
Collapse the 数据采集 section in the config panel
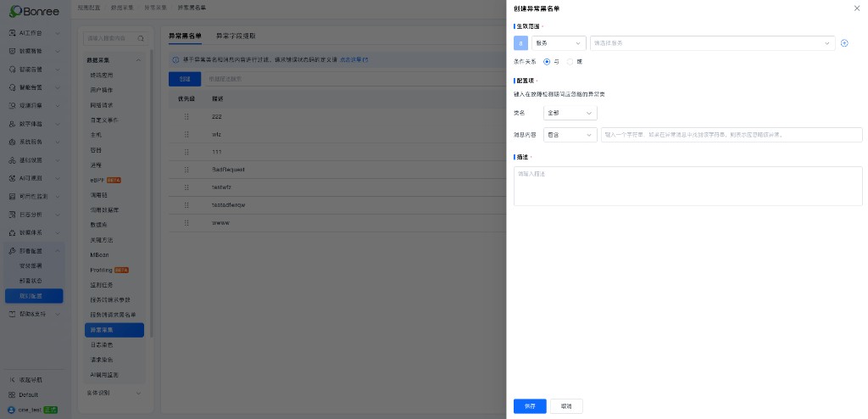tap(138, 60)
